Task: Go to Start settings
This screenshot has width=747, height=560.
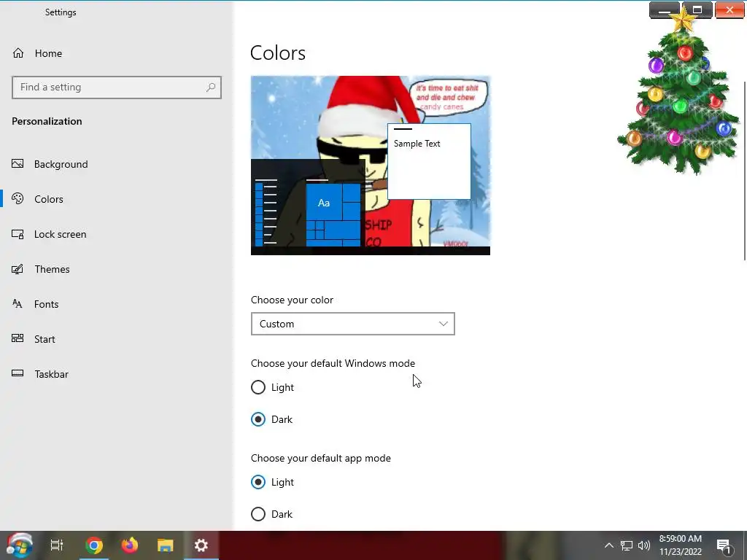Action: (x=44, y=339)
